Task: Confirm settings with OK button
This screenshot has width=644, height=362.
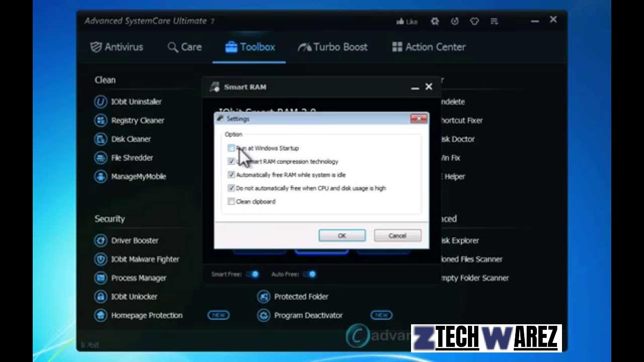Action: (342, 235)
